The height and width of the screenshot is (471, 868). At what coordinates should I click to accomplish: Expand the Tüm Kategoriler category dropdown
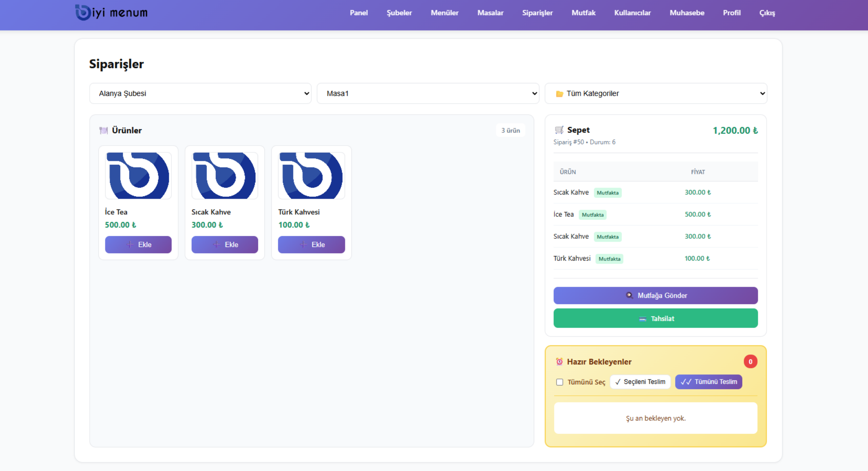[x=656, y=94]
